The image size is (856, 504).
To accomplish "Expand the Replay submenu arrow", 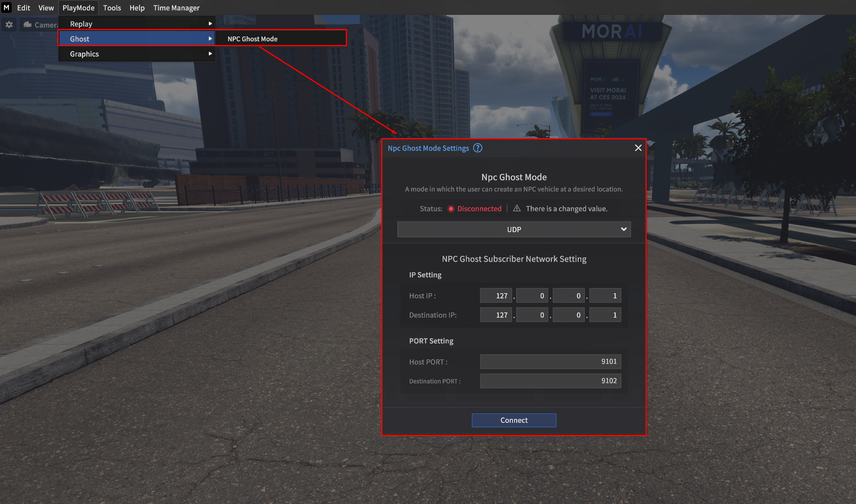I will [x=210, y=24].
